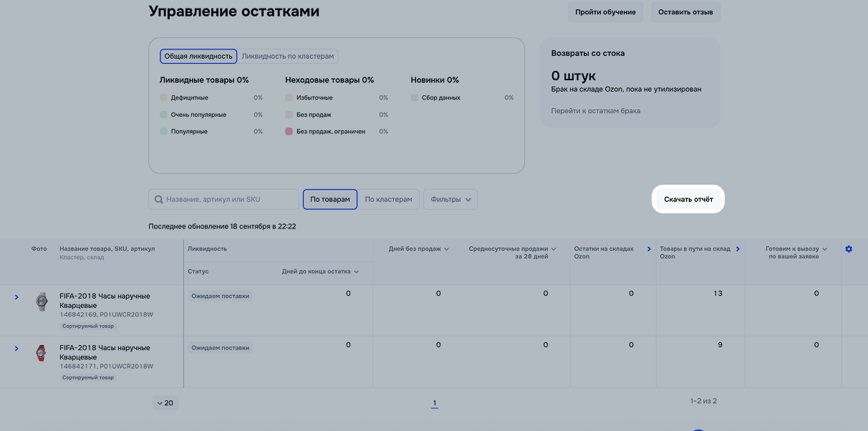This screenshot has width=868, height=431.
Task: Click the search magnifier icon
Action: click(159, 200)
